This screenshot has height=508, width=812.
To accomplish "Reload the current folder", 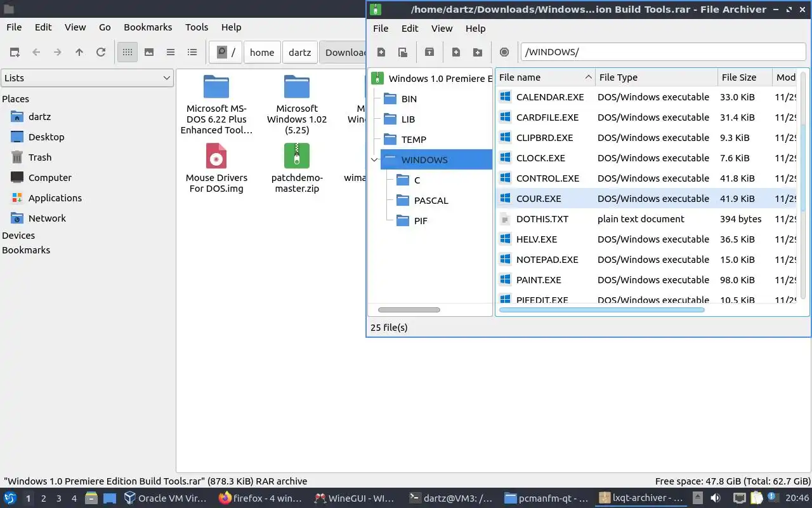I will click(x=101, y=52).
